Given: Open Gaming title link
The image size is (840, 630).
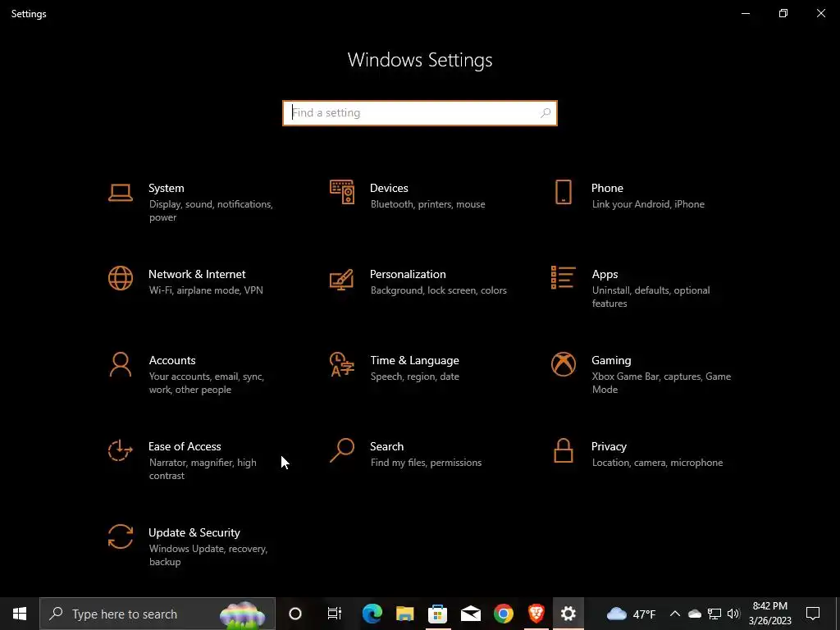Looking at the screenshot, I should coord(611,361).
